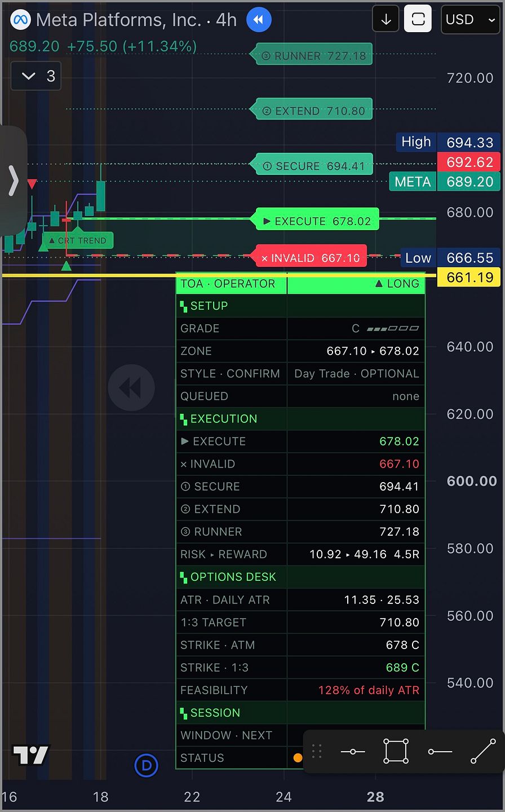505x812 pixels.
Task: Toggle the white rounded-square fullscreen button
Action: click(418, 20)
